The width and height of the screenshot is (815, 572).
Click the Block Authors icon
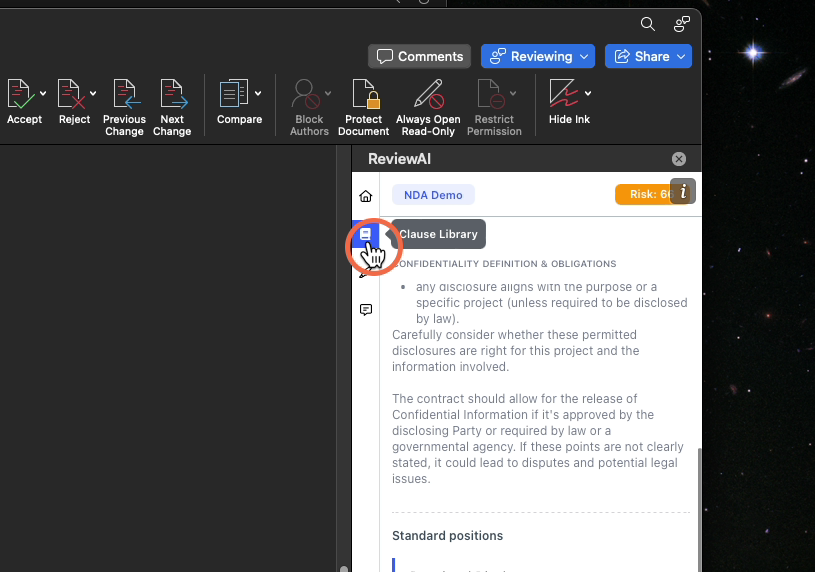(x=305, y=94)
